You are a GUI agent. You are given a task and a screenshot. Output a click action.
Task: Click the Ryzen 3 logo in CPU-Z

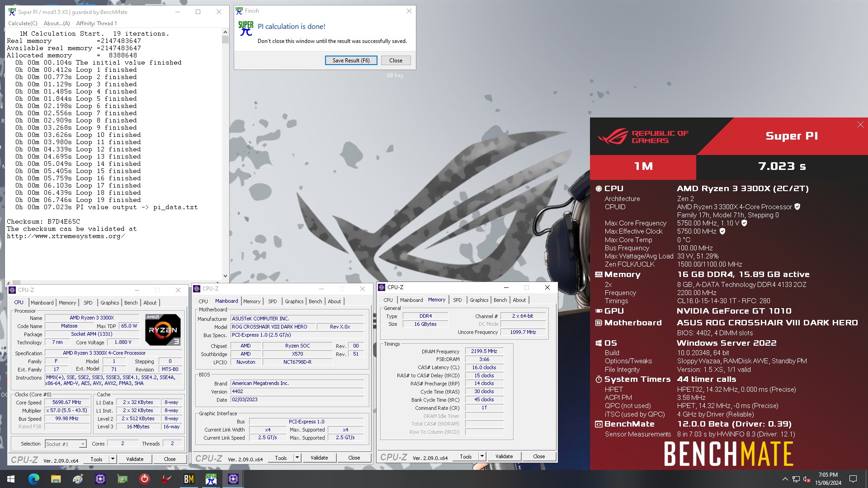163,330
